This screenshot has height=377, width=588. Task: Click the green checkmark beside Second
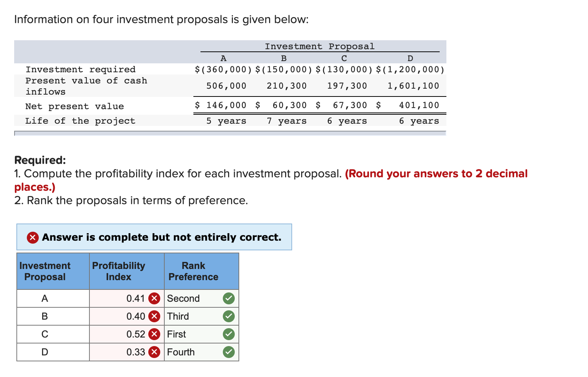click(x=229, y=298)
